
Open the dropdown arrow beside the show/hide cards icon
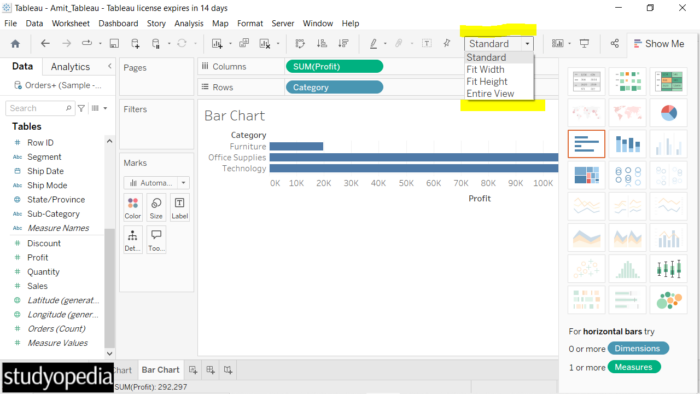tap(570, 44)
